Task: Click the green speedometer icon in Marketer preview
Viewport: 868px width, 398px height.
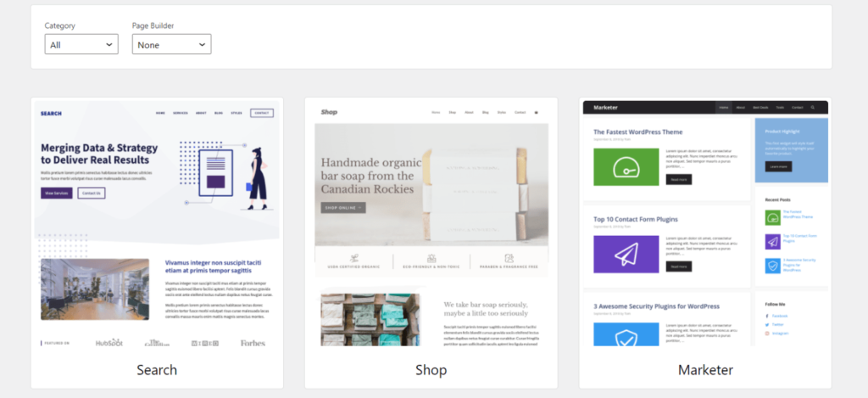Action: [x=626, y=167]
